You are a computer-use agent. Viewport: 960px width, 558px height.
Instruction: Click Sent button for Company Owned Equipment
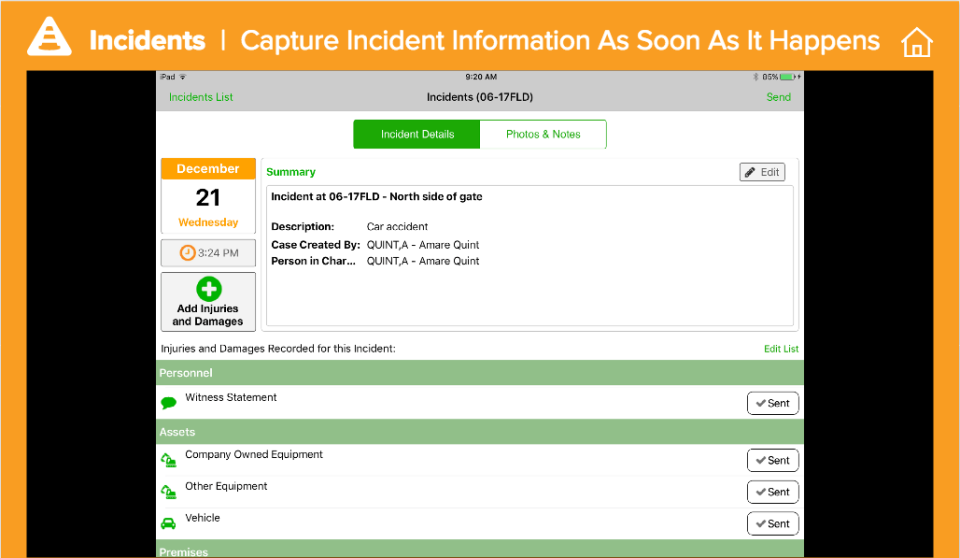coord(773,460)
